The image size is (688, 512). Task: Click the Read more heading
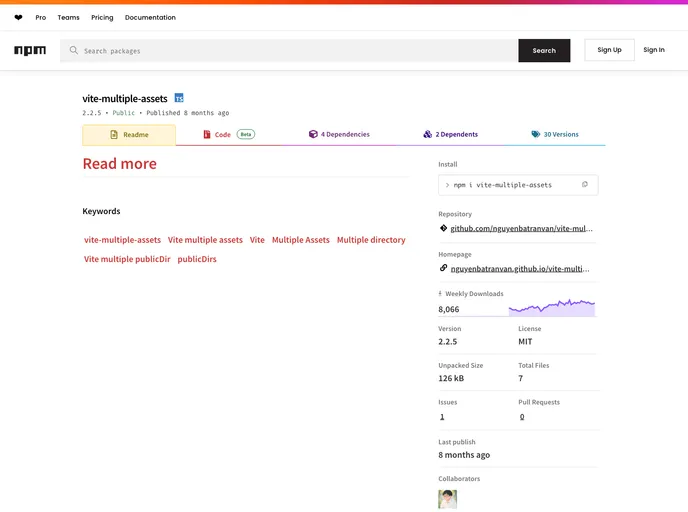coord(120,164)
